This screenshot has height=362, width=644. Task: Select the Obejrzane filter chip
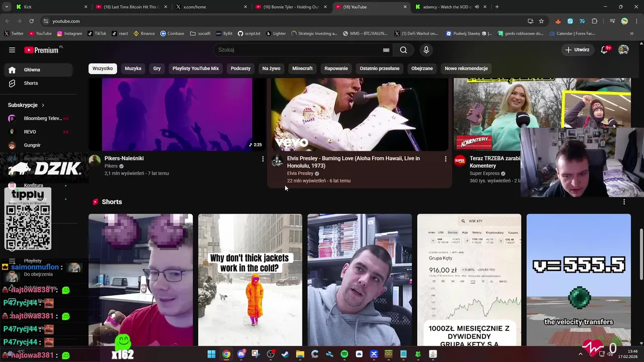pyautogui.click(x=422, y=68)
